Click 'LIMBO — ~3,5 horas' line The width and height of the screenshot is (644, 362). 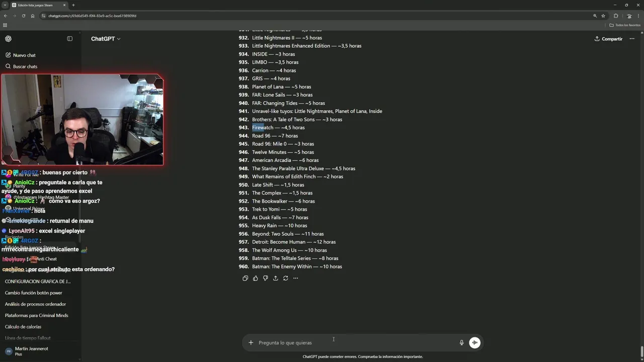tap(275, 62)
